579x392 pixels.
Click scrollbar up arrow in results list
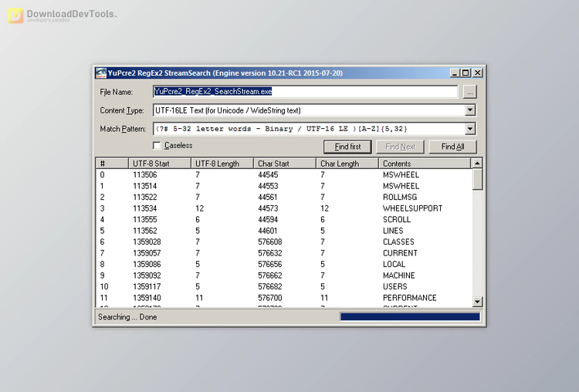point(477,163)
